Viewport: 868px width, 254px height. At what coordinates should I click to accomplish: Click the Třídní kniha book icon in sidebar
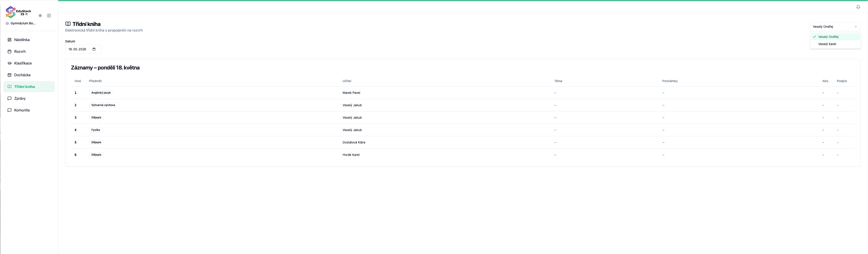point(9,87)
